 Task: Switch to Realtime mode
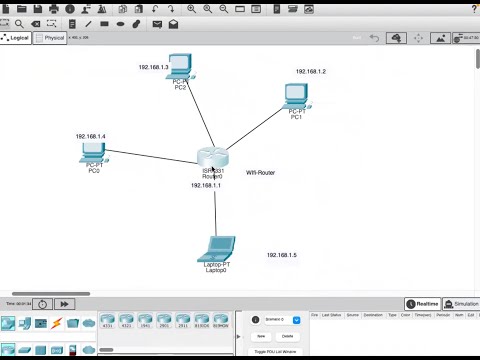click(x=422, y=304)
